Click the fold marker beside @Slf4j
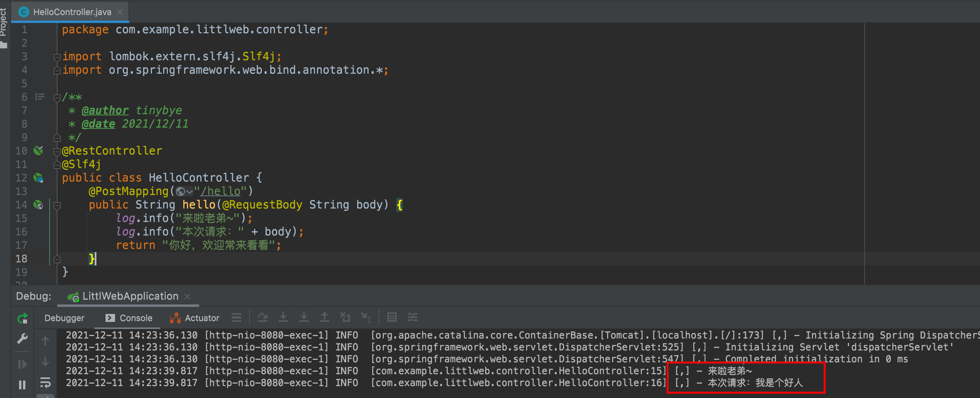980x398 pixels. (x=57, y=165)
